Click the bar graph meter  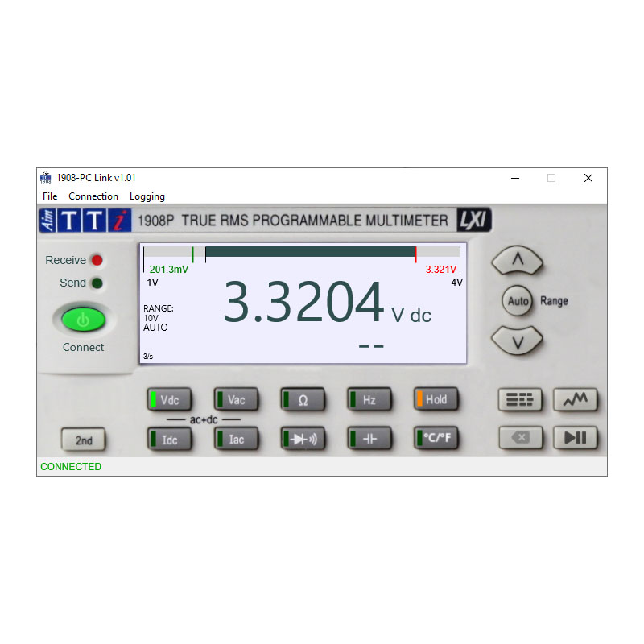click(302, 253)
